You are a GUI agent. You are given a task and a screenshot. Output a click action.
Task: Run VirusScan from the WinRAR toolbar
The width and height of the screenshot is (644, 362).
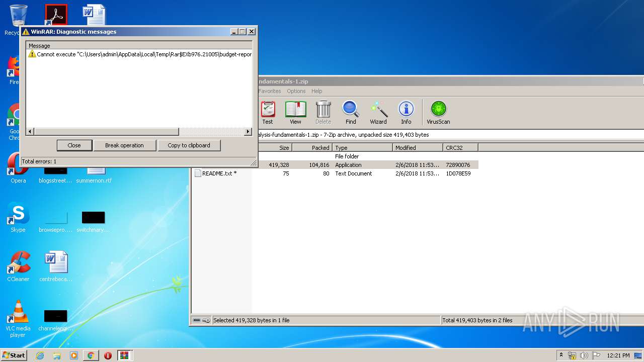point(438,112)
